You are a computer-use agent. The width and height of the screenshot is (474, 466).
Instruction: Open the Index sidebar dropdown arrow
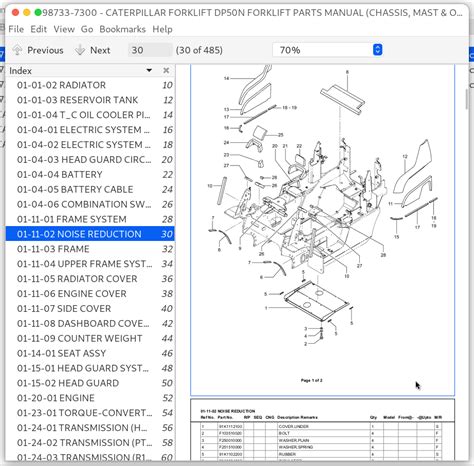[x=149, y=70]
